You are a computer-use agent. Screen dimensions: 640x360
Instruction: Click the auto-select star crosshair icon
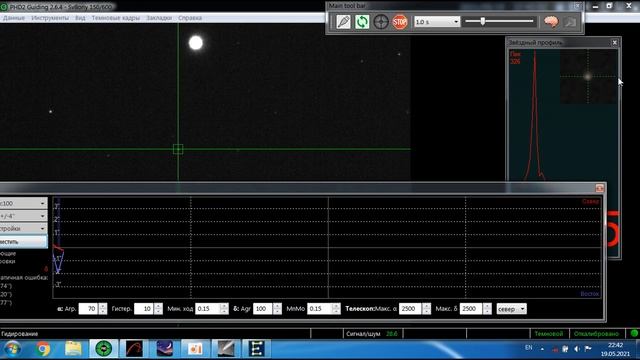(x=381, y=22)
